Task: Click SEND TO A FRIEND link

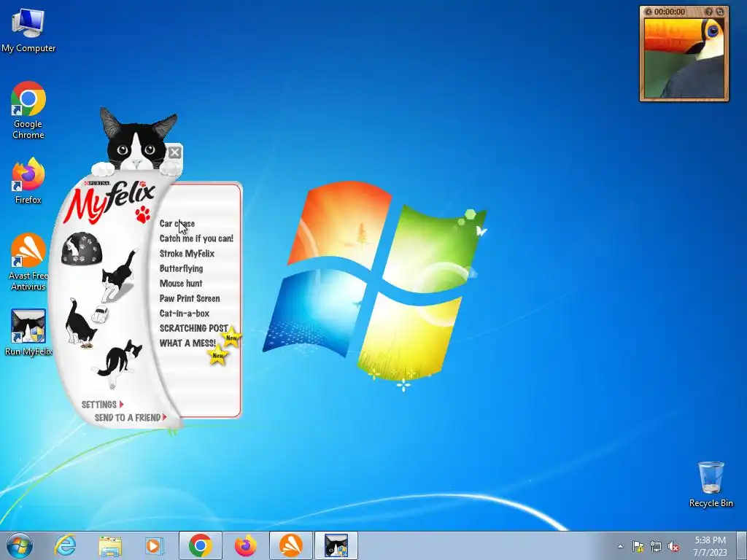Action: tap(127, 418)
